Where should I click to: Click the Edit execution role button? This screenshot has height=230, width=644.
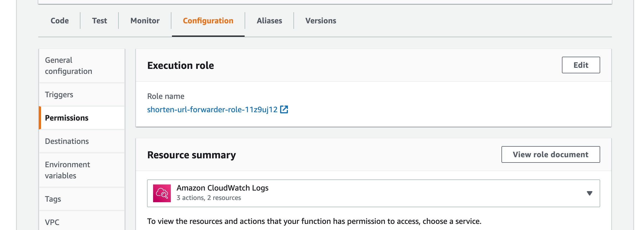[x=581, y=65]
